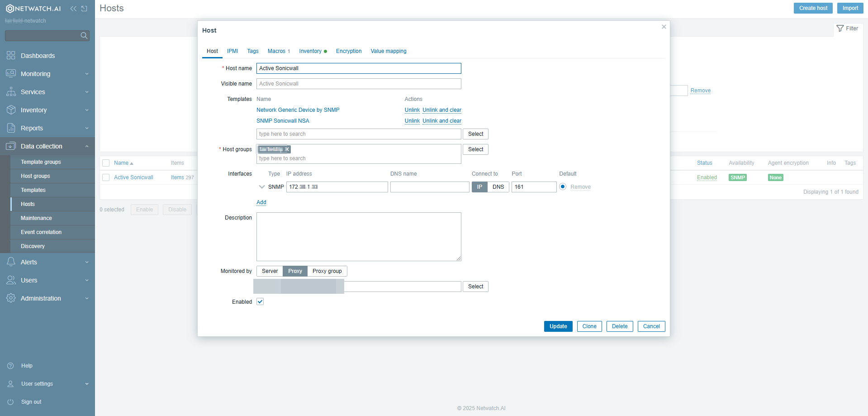Image resolution: width=868 pixels, height=416 pixels.
Task: Switch to the Macros tab
Action: point(276,51)
